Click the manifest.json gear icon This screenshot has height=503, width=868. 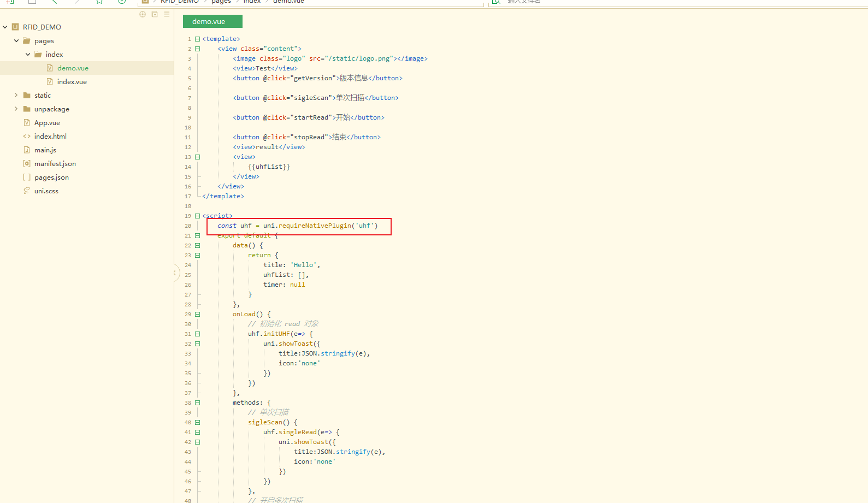pos(27,163)
